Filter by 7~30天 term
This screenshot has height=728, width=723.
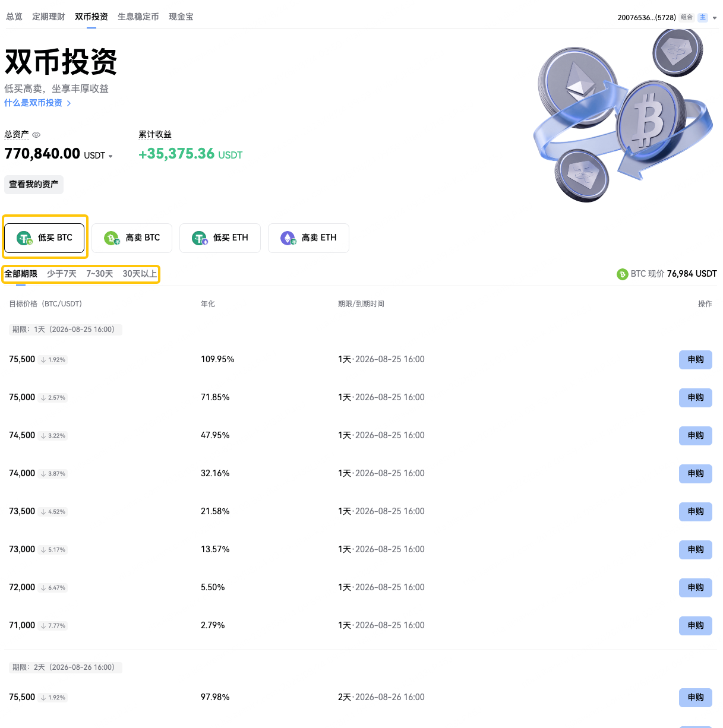pos(100,274)
